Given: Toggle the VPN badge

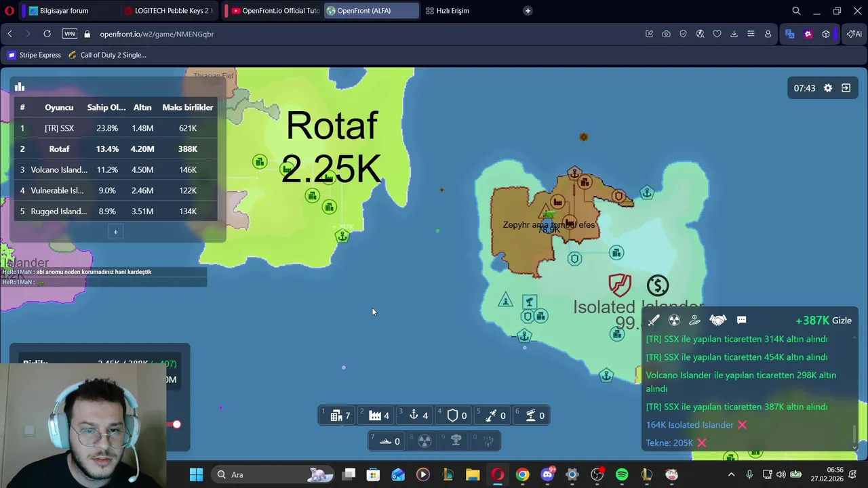Looking at the screenshot, I should 69,34.
